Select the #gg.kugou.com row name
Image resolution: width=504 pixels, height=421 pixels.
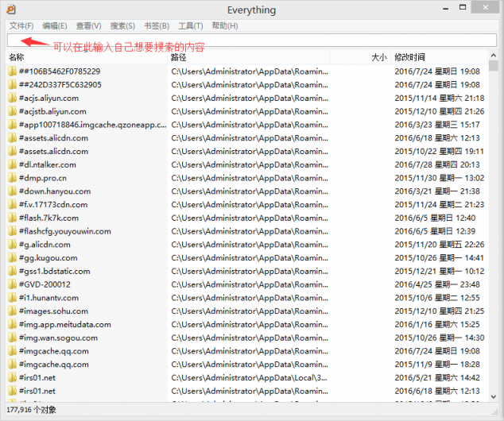[x=48, y=258]
